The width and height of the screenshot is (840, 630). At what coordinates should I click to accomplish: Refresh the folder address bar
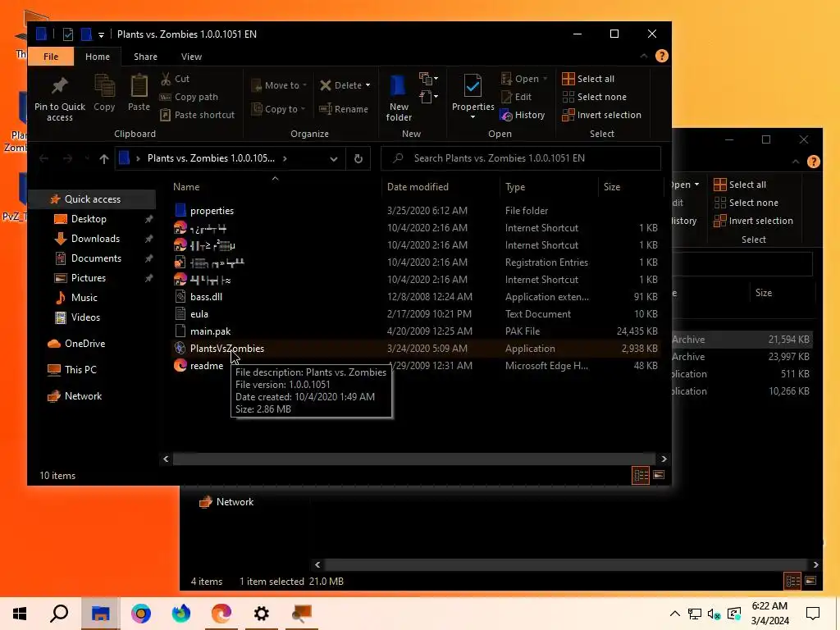[358, 158]
